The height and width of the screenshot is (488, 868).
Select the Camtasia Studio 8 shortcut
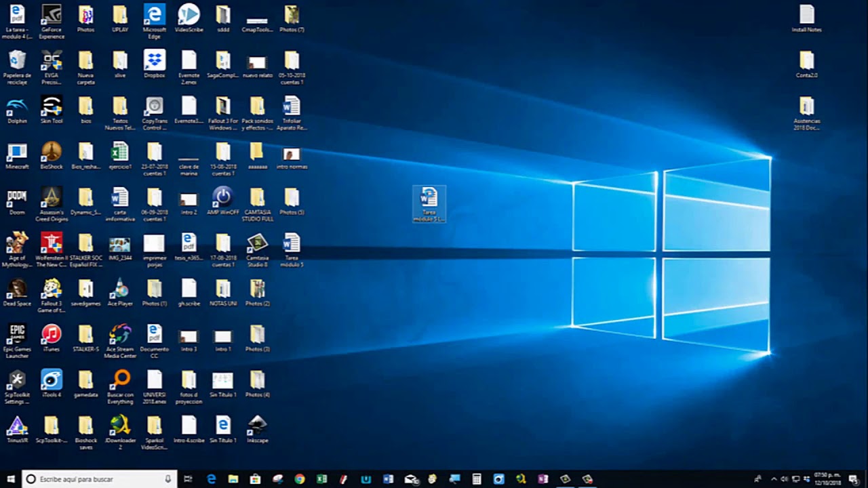coord(257,249)
